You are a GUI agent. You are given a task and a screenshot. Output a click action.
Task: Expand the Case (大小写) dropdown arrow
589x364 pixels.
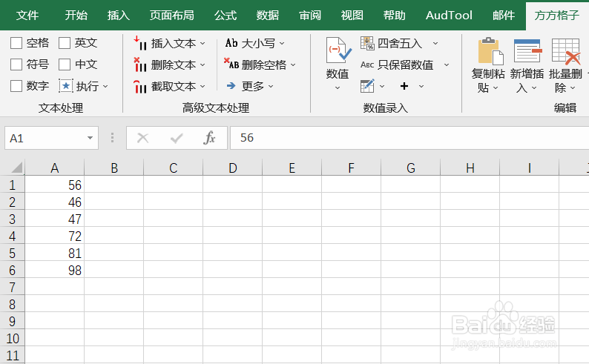[x=282, y=44]
